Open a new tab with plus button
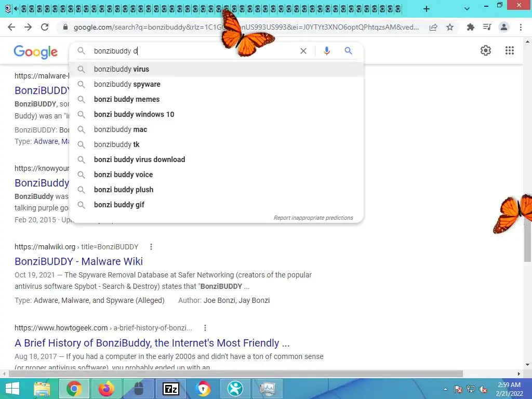The width and height of the screenshot is (532, 399). pos(427,9)
